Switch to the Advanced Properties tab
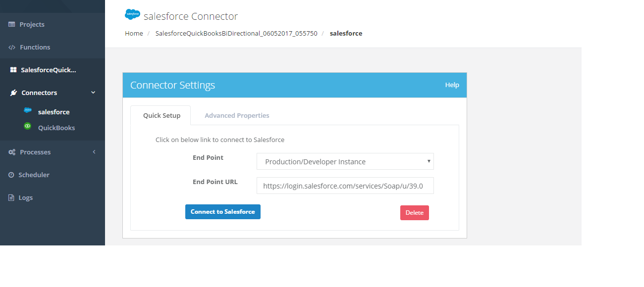The height and width of the screenshot is (287, 644). click(237, 116)
